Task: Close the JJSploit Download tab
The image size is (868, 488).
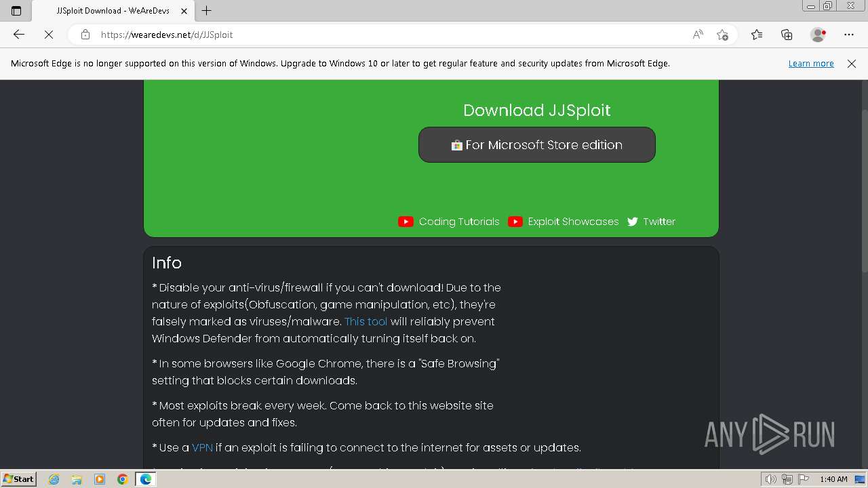Action: [184, 11]
